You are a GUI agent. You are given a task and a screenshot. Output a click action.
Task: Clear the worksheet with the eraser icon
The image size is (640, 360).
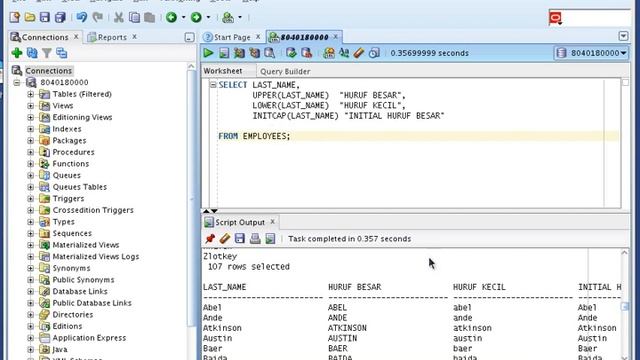[x=358, y=53]
